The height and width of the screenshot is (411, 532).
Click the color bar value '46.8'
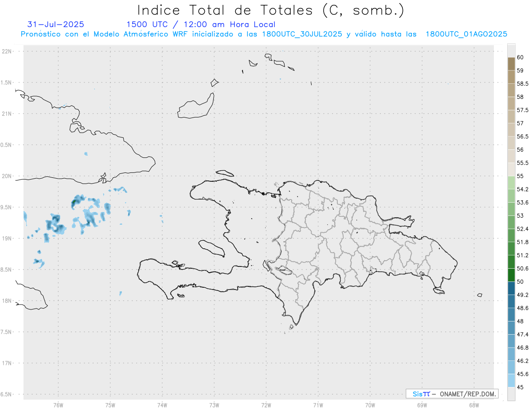coord(522,348)
